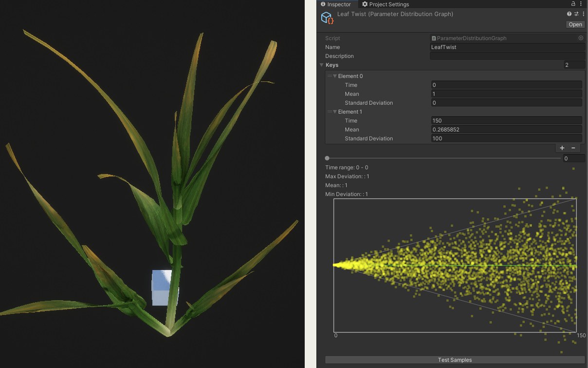This screenshot has width=588, height=368.
Task: Click the Mean field showing 0.2685852
Action: point(506,130)
